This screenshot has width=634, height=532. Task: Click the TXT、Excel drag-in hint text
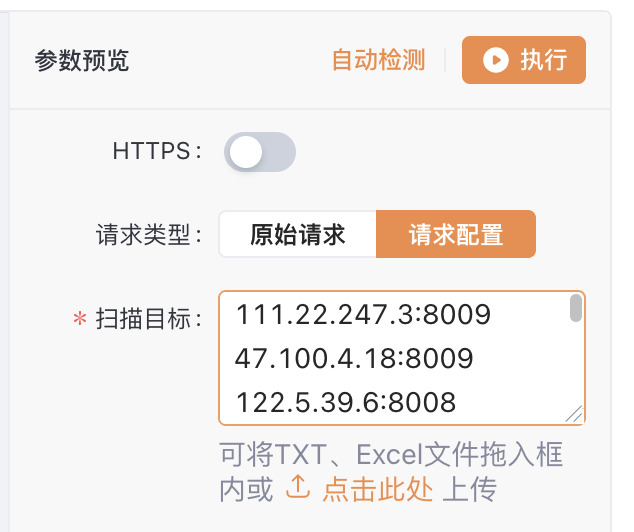[391, 456]
